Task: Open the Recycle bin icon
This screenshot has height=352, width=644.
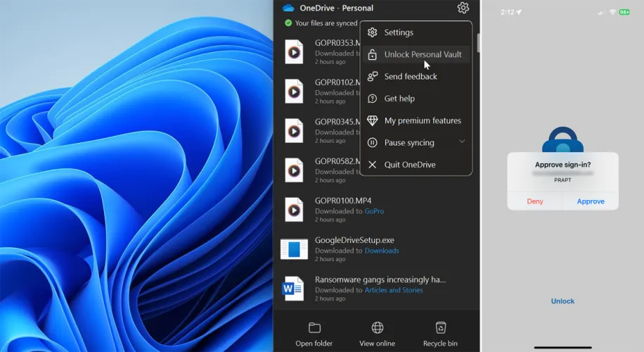Action: coord(441,327)
